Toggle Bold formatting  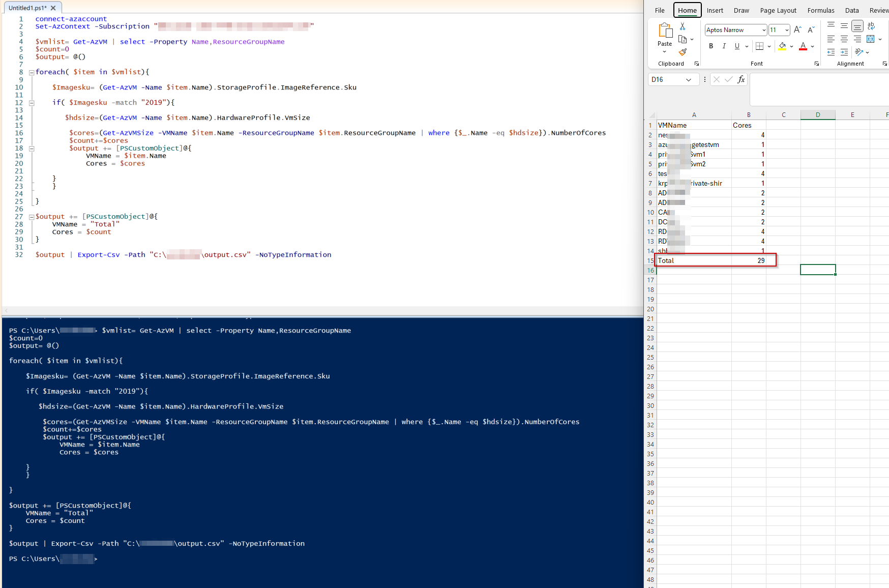711,46
